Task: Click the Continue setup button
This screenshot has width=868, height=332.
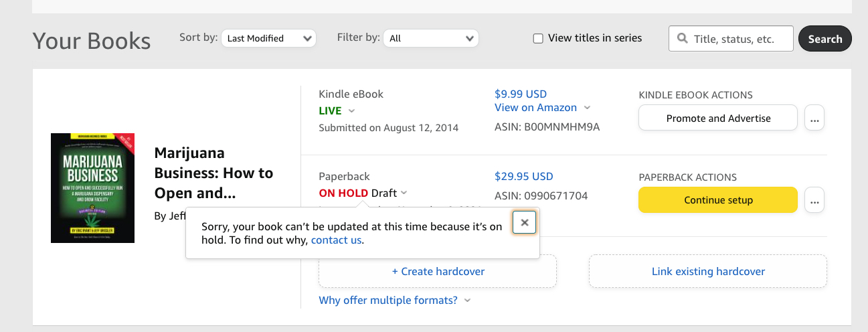Action: (718, 199)
